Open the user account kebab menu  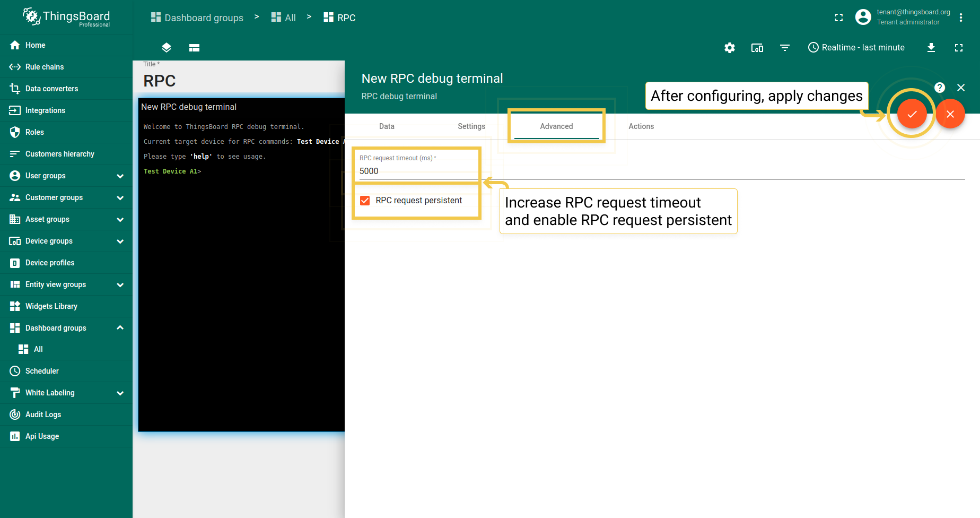pos(960,18)
